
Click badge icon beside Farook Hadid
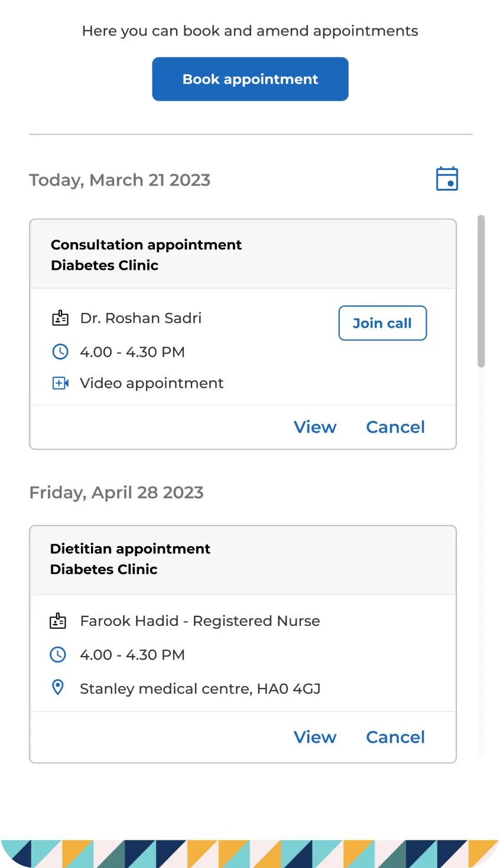(58, 621)
